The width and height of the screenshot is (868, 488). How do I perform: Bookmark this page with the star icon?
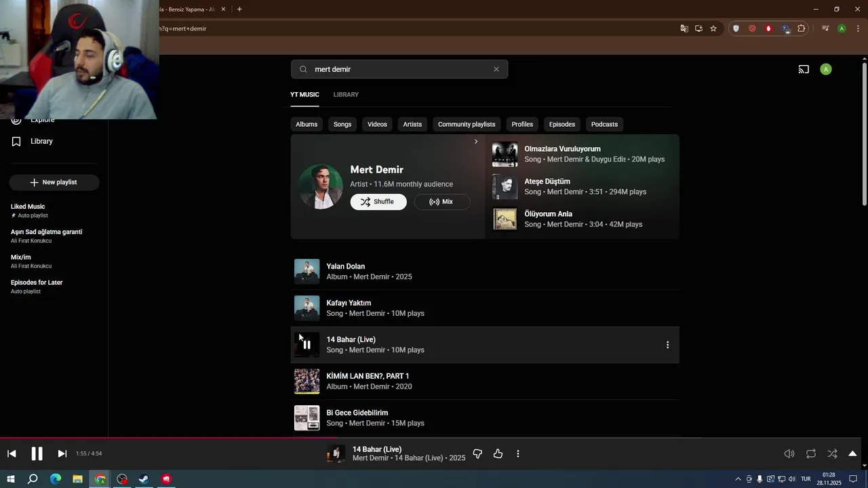pos(713,28)
